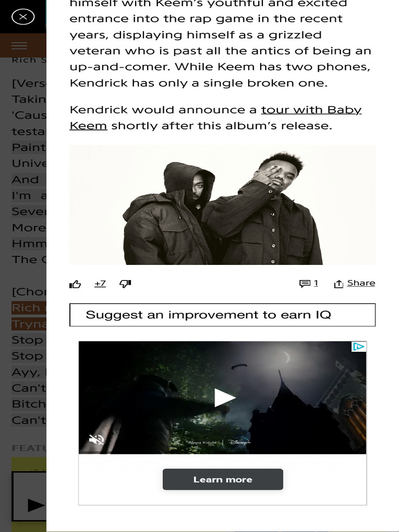Upvote the annotation with thumbs up
Screen dimensions: 399x532
75,284
